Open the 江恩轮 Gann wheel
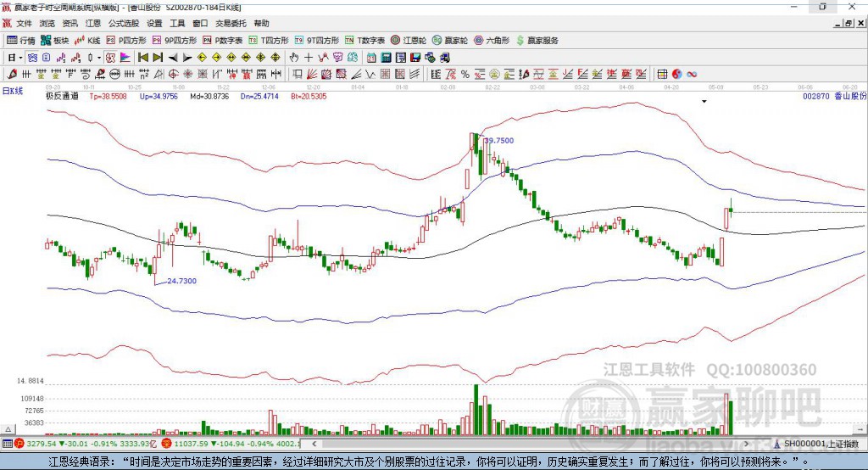Image resolution: width=868 pixels, height=470 pixels. 409,41
